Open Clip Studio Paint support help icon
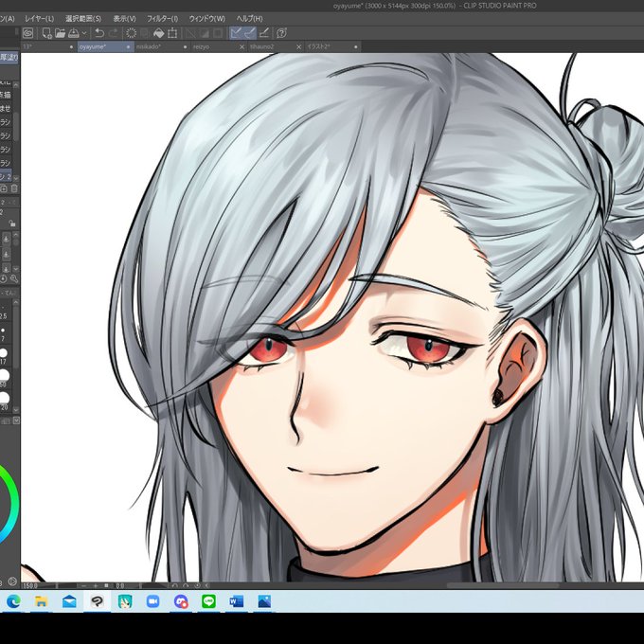 tap(282, 33)
